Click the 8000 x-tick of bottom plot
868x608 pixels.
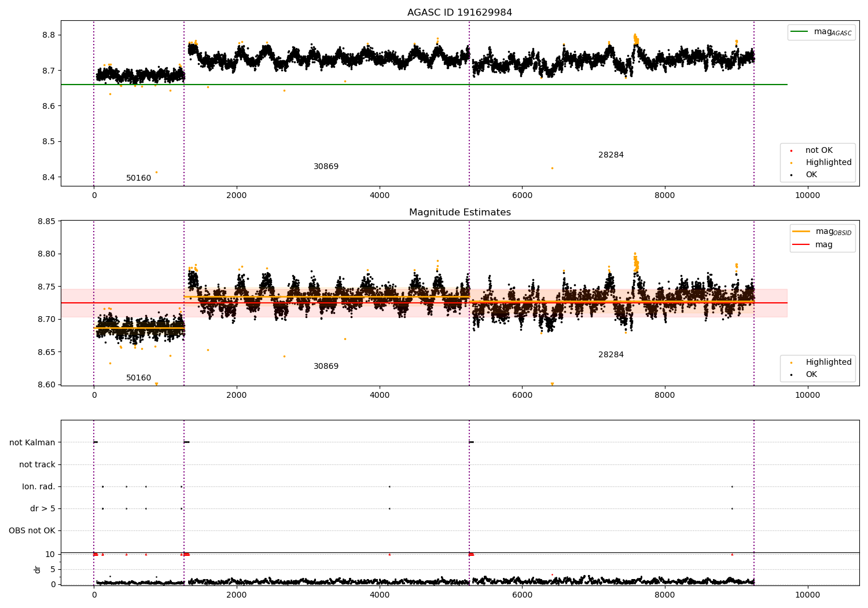click(665, 595)
